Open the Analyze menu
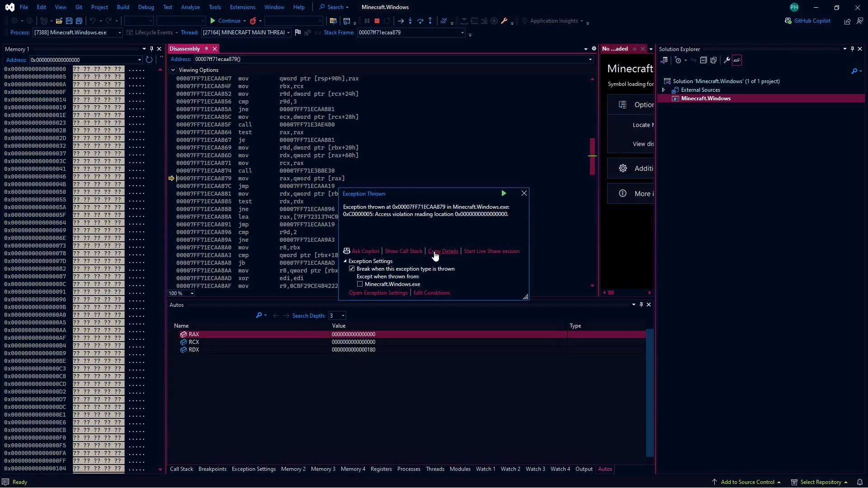Viewport: 868px width, 488px height. (x=190, y=7)
